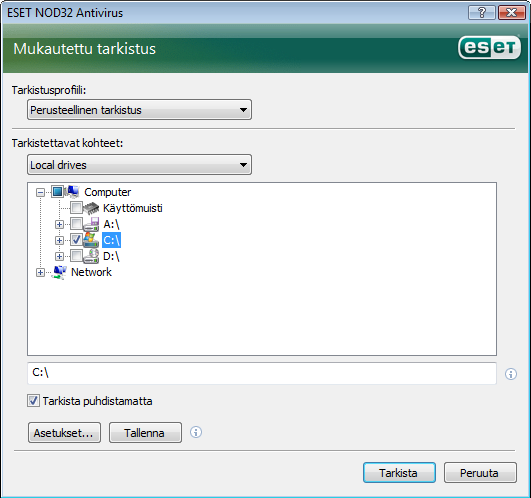The image size is (531, 498).
Task: Click the help question mark button
Action: pos(482,13)
